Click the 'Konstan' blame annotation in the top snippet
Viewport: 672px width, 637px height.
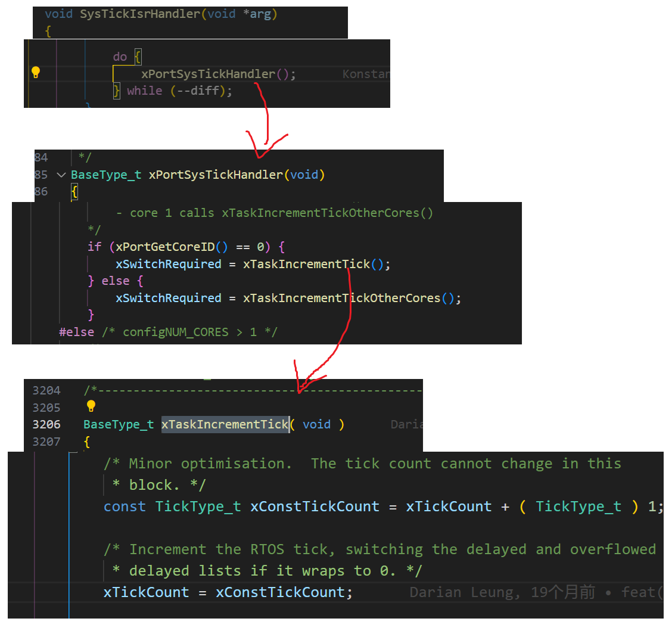[x=366, y=74]
